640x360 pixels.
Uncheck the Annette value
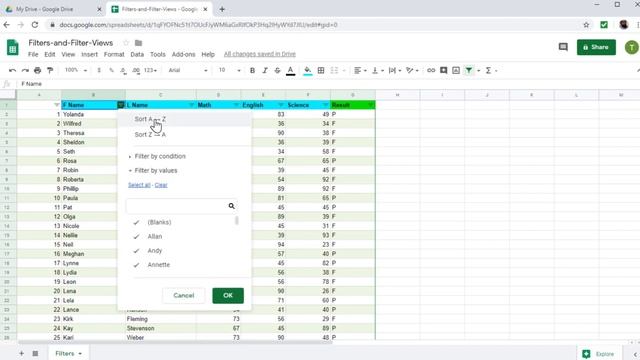click(x=136, y=265)
